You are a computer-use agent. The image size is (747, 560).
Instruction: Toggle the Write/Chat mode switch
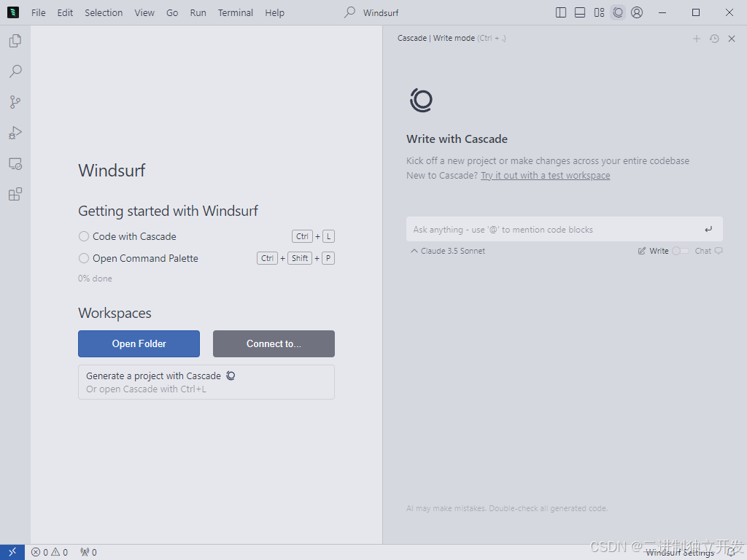point(681,251)
